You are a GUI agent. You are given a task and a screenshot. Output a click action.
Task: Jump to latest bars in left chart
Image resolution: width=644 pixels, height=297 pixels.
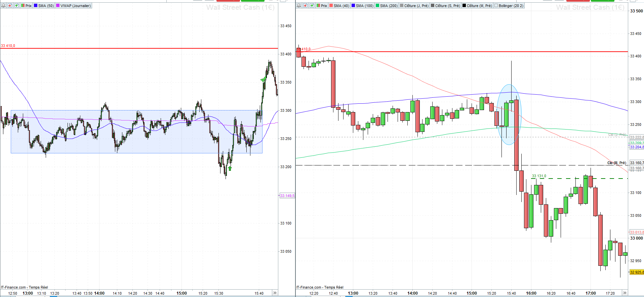pos(275,293)
